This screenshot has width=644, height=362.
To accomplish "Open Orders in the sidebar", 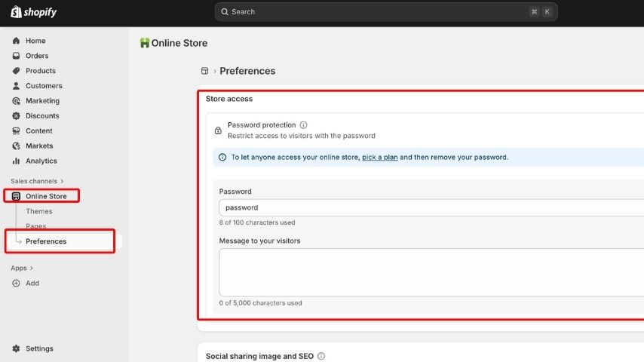I will [37, 56].
